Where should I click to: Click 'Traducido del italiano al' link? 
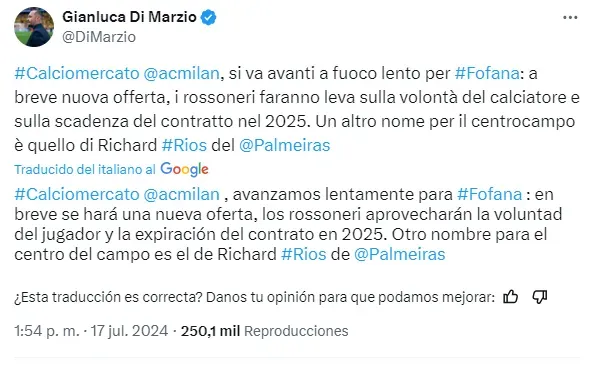[x=85, y=170]
